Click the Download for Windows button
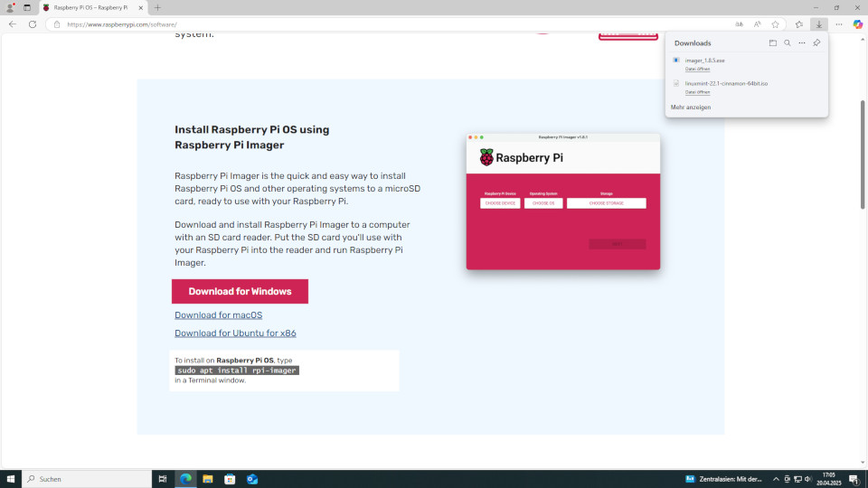This screenshot has height=488, width=868. pyautogui.click(x=240, y=291)
